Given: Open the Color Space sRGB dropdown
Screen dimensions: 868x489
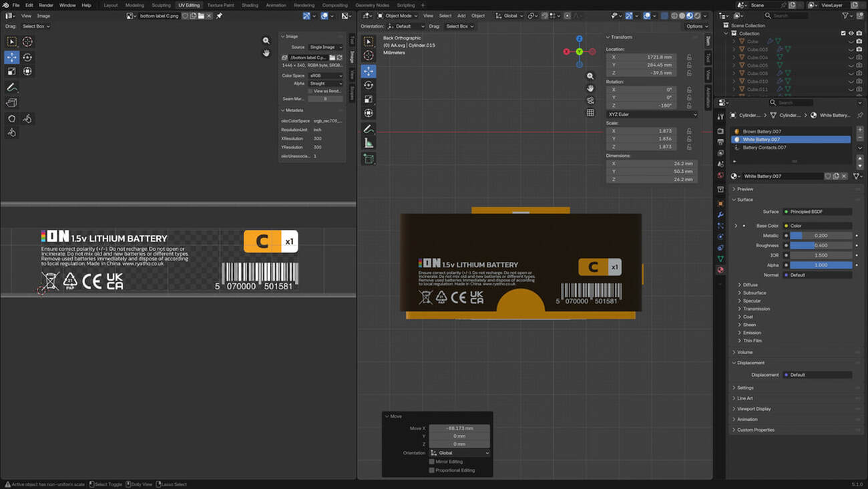Looking at the screenshot, I should pyautogui.click(x=325, y=75).
